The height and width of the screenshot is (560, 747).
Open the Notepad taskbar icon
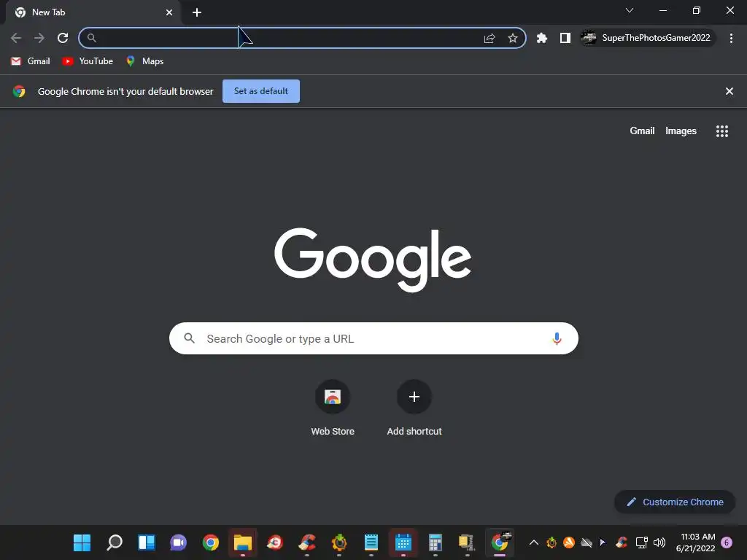pyautogui.click(x=371, y=542)
